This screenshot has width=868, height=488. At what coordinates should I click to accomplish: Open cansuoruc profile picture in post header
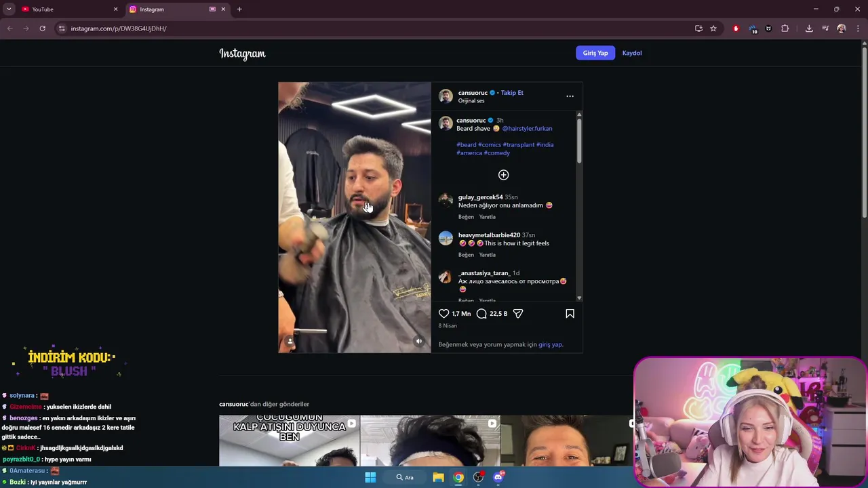click(x=446, y=96)
